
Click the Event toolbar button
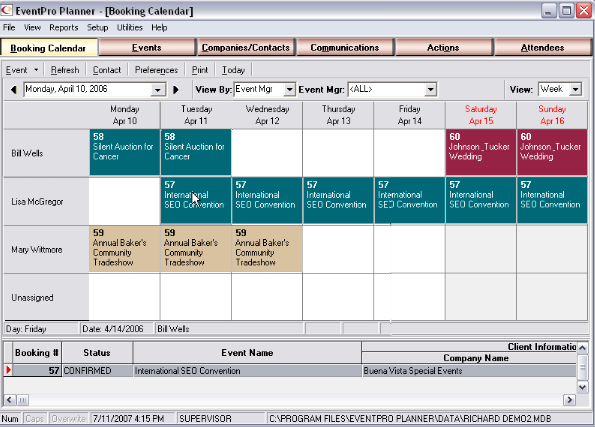click(17, 70)
